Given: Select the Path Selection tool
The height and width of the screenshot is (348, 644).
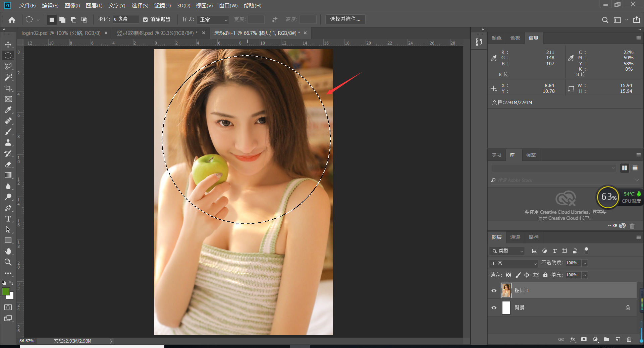Looking at the screenshot, I should coord(8,230).
